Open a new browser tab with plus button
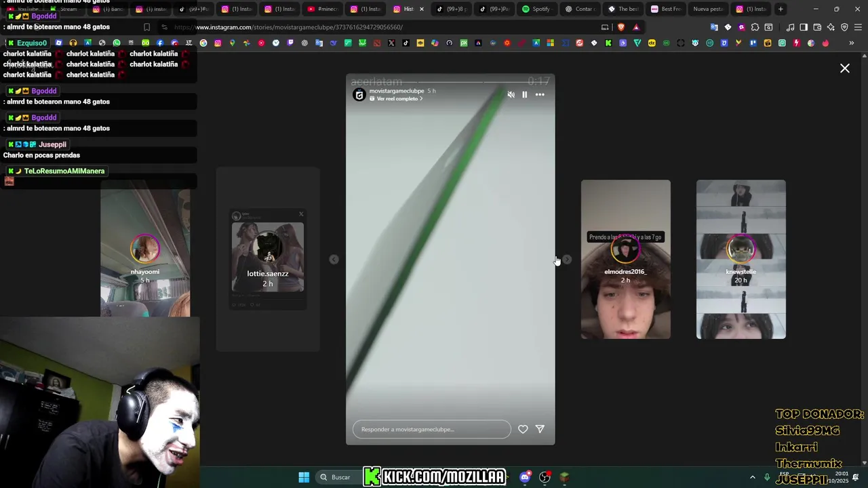The width and height of the screenshot is (868, 488). (x=781, y=9)
